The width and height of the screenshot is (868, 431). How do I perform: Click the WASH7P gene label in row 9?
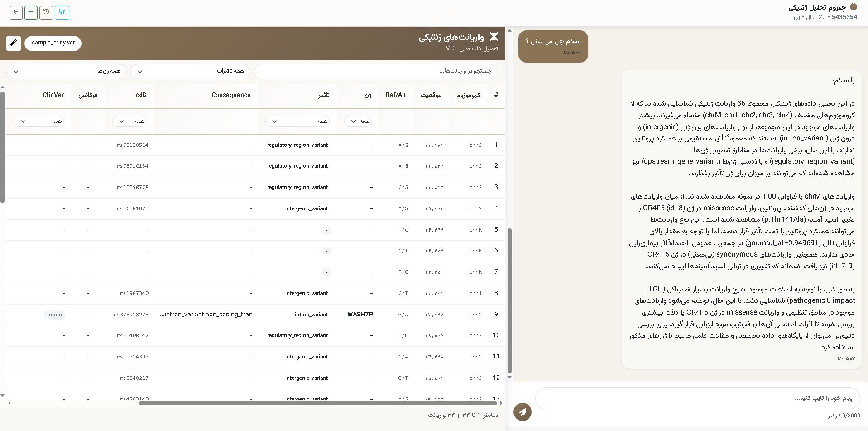360,314
